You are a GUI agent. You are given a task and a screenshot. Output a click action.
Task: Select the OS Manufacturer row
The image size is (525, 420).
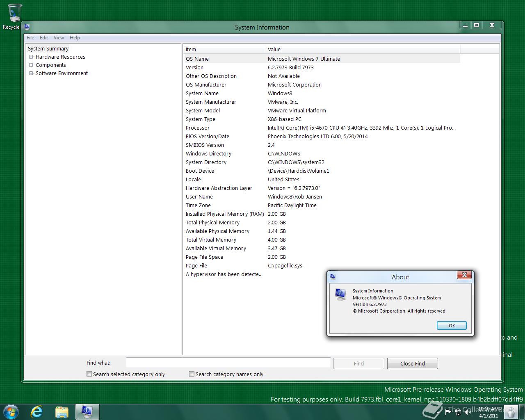(322, 84)
